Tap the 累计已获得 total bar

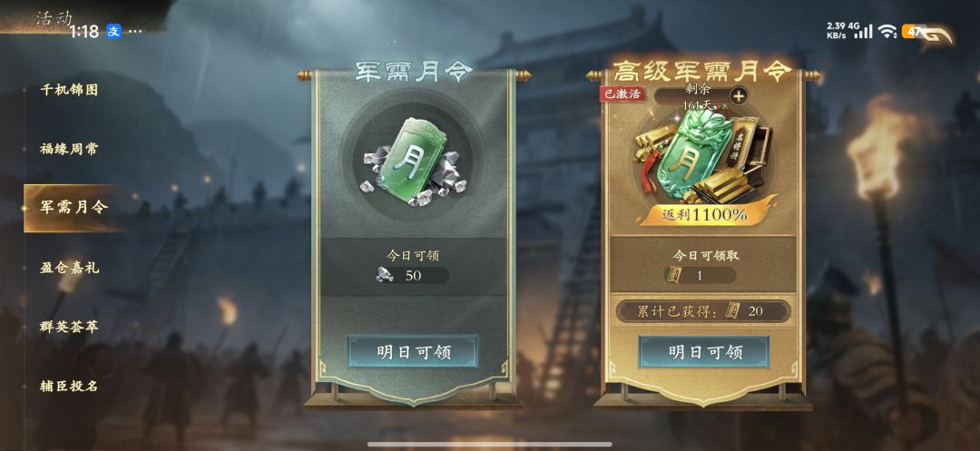703,311
